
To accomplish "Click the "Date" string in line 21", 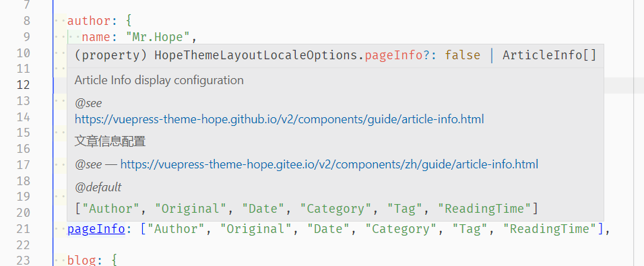I will pos(329,229).
